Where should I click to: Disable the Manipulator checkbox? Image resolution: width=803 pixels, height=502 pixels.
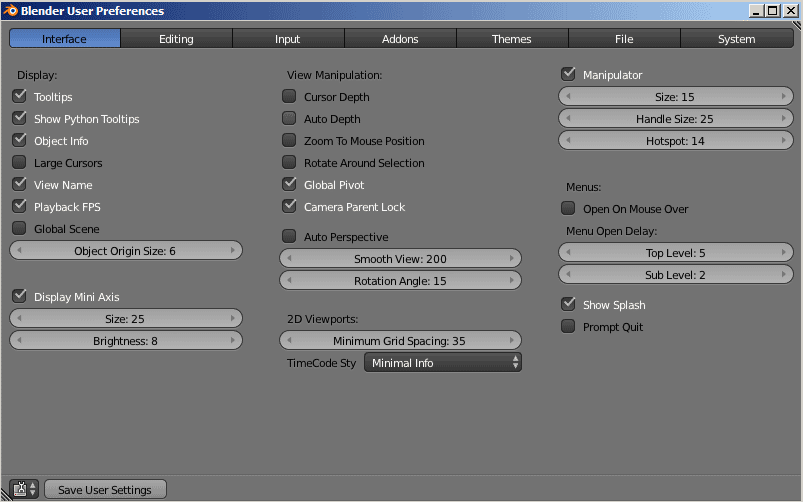tap(568, 74)
